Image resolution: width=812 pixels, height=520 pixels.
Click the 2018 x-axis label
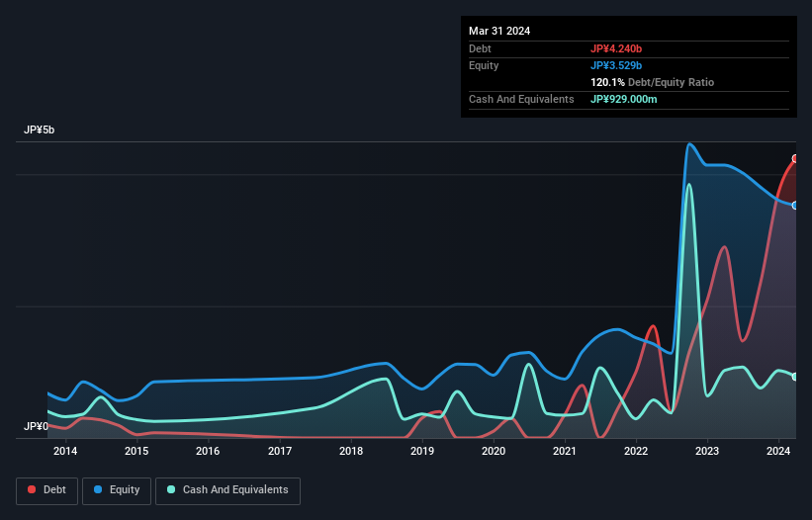pyautogui.click(x=351, y=451)
